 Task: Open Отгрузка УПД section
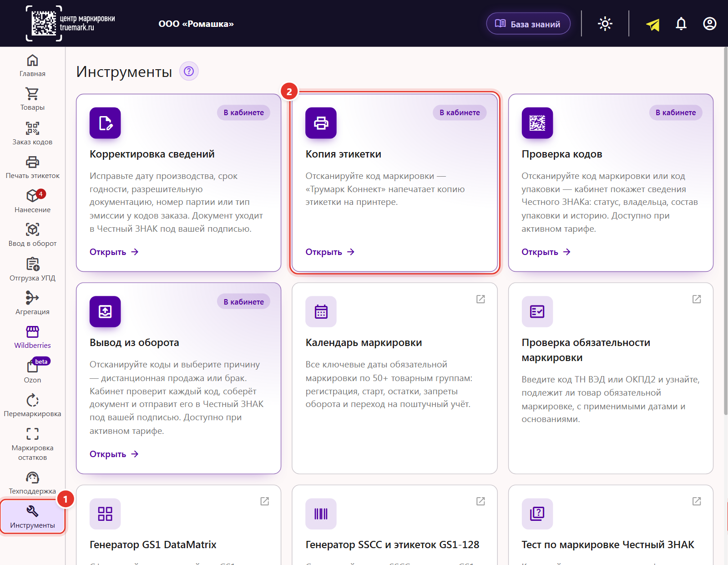coord(32,270)
